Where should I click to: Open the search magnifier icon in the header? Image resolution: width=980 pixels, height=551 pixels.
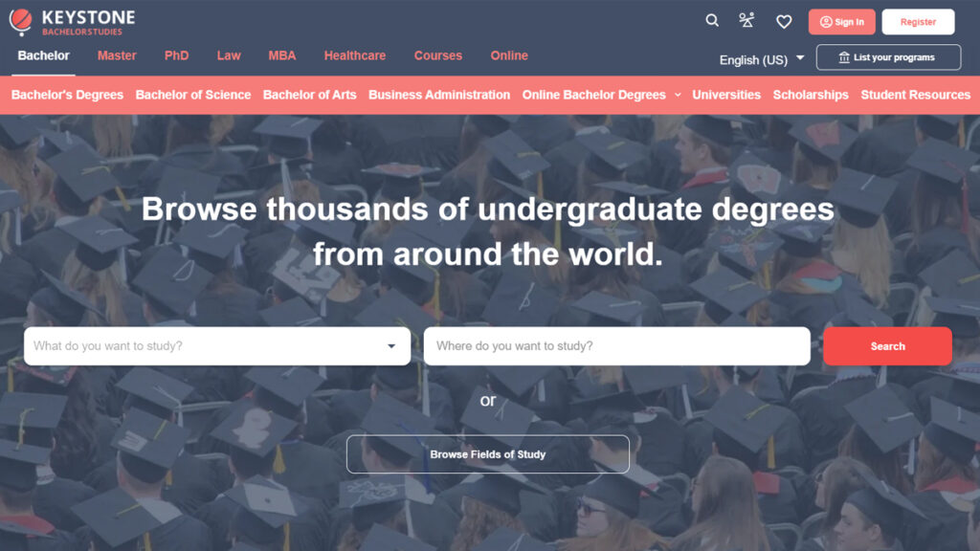click(x=712, y=21)
